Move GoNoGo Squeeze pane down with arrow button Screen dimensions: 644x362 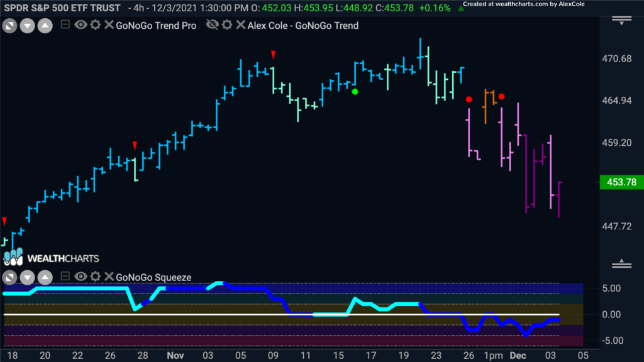(x=27, y=278)
